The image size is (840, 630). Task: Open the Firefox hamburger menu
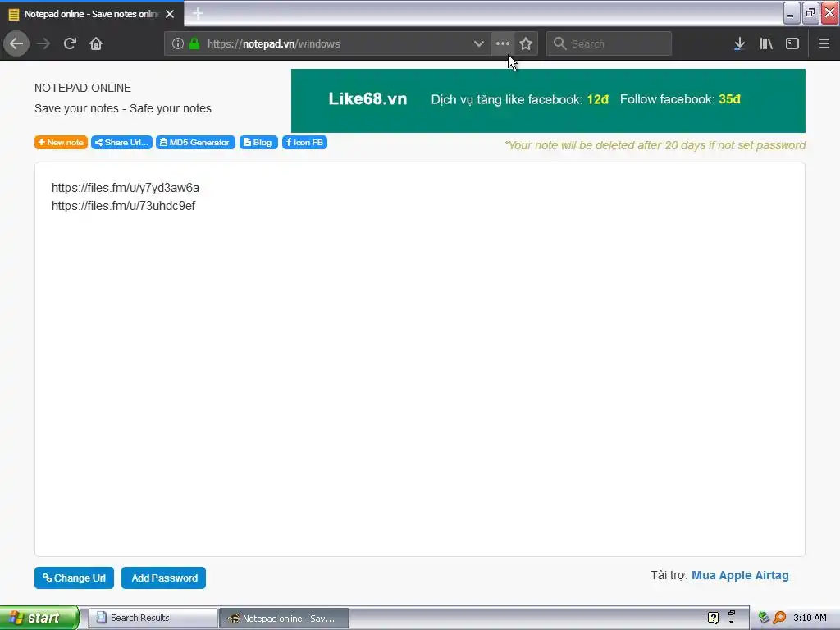(x=824, y=43)
